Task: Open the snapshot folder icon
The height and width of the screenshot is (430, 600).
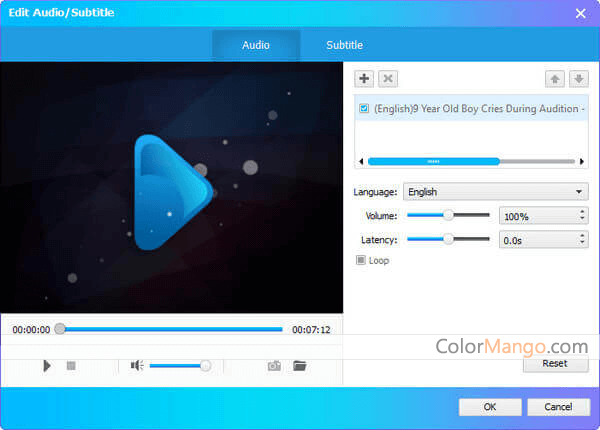Action: pos(299,366)
